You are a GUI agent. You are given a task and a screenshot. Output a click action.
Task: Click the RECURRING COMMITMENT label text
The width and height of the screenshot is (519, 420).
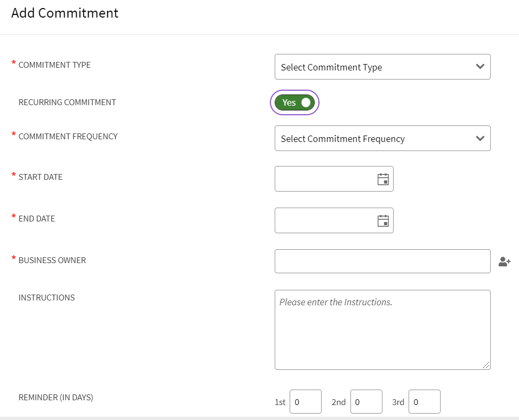67,102
